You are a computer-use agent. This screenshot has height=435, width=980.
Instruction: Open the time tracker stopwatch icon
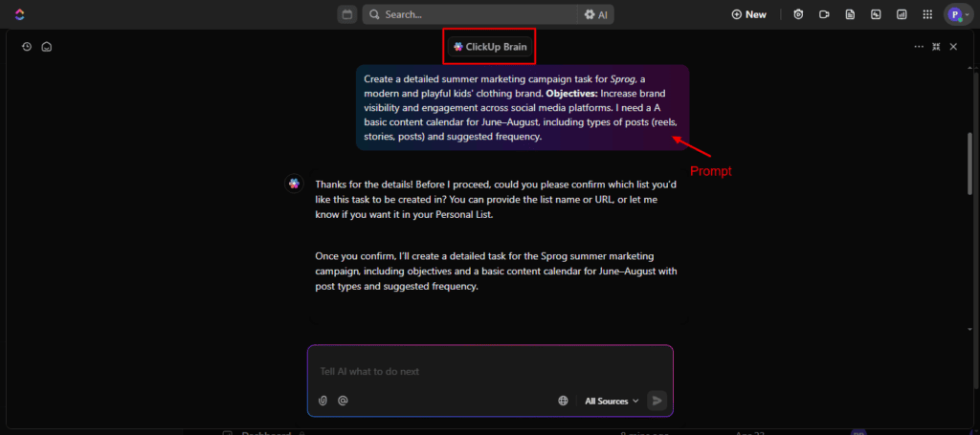pos(798,14)
